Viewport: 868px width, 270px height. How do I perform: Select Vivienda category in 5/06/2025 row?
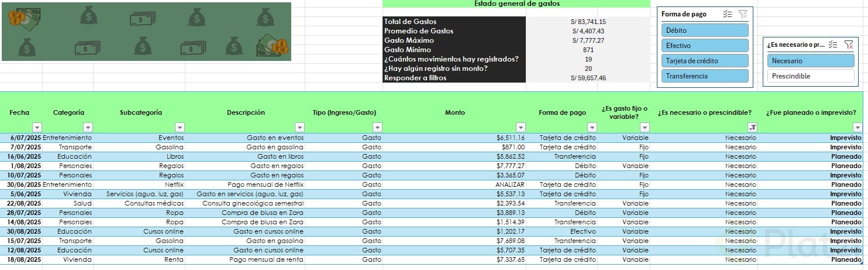[68, 194]
